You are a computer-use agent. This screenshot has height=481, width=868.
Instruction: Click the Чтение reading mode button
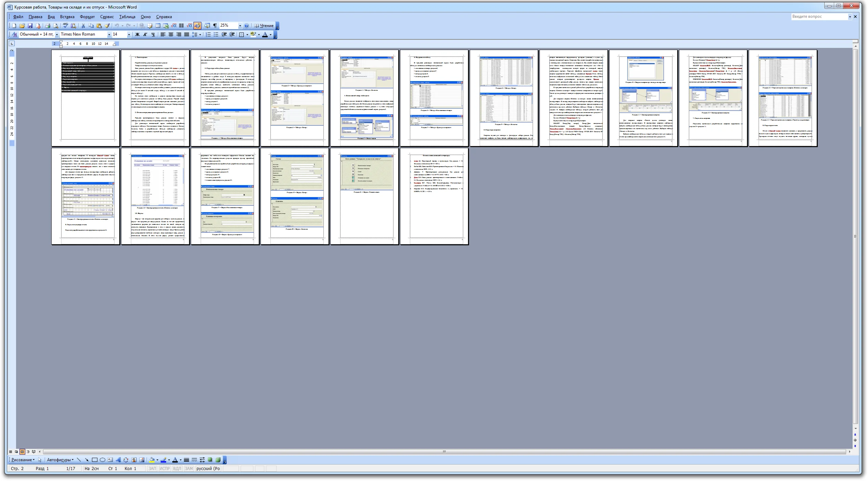pyautogui.click(x=264, y=26)
